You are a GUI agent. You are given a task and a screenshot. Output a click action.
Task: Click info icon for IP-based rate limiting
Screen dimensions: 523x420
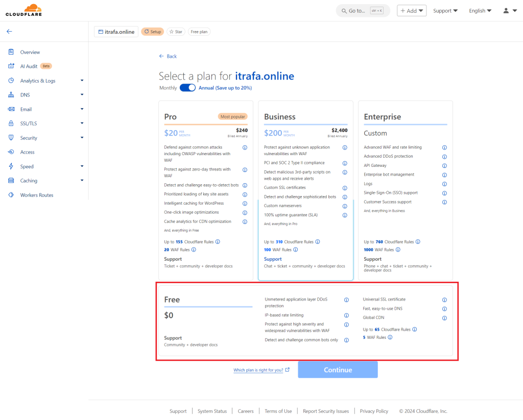coord(347,315)
